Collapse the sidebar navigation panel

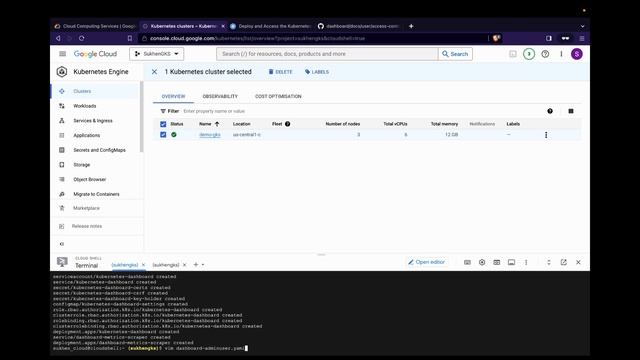(62, 244)
